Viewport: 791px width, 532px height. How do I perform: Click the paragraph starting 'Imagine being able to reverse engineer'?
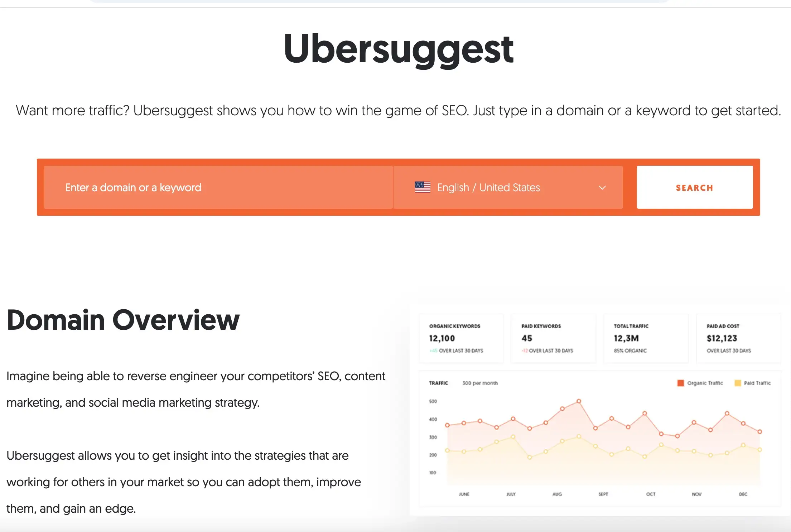pyautogui.click(x=196, y=389)
